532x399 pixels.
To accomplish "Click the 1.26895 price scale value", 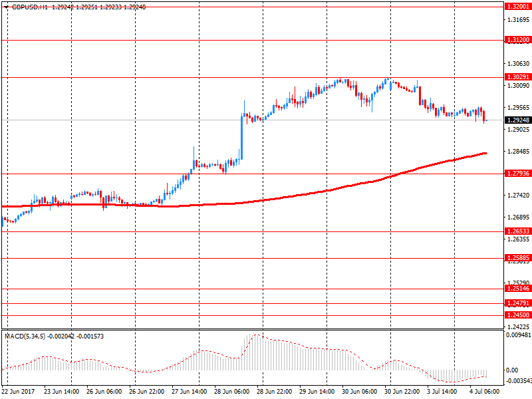I will (x=518, y=217).
